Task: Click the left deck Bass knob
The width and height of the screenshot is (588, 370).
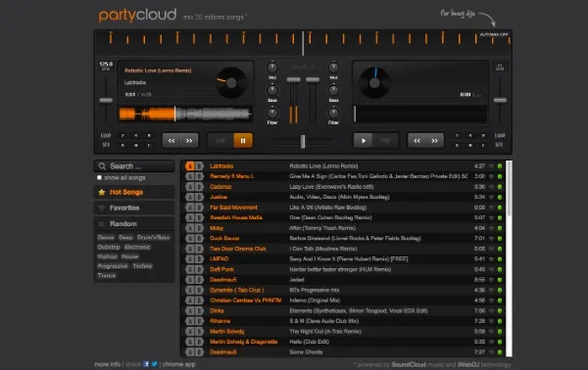Action: (272, 90)
